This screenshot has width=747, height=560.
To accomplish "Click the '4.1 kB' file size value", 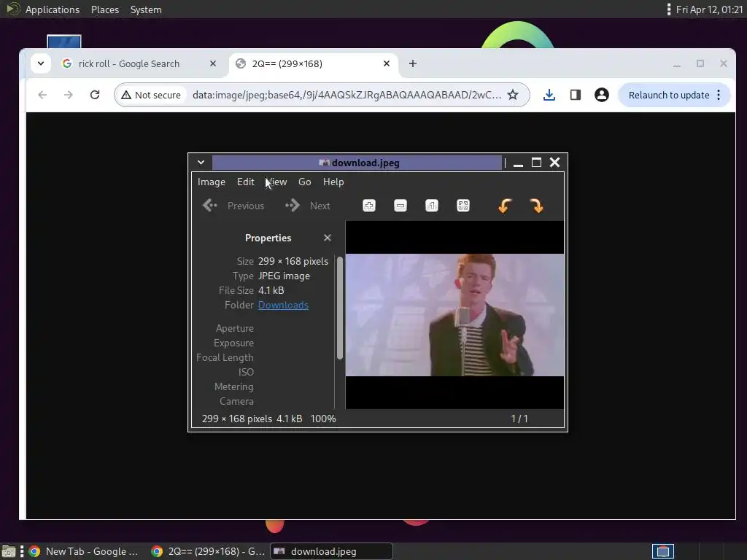I will click(271, 290).
